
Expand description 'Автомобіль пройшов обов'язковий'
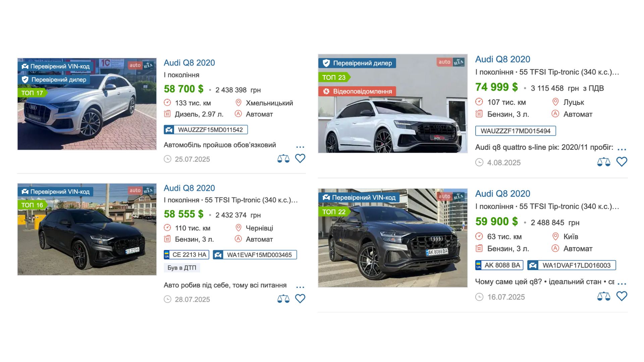(x=300, y=147)
